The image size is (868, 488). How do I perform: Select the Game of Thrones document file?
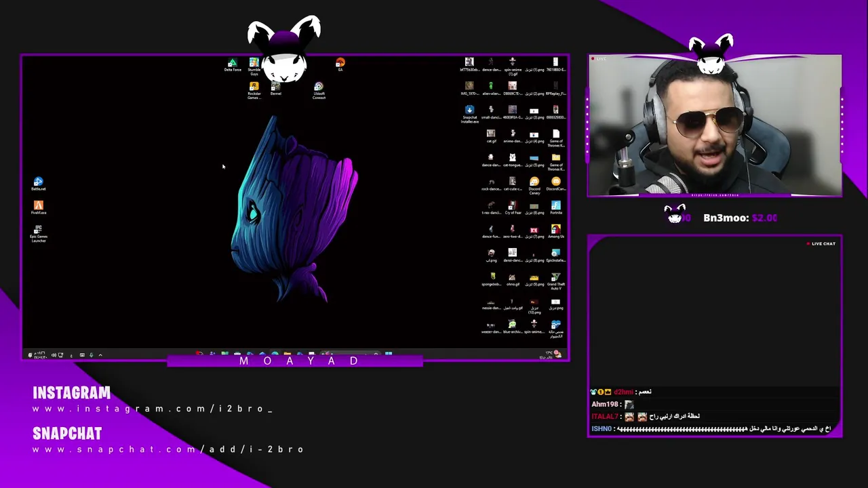[556, 138]
